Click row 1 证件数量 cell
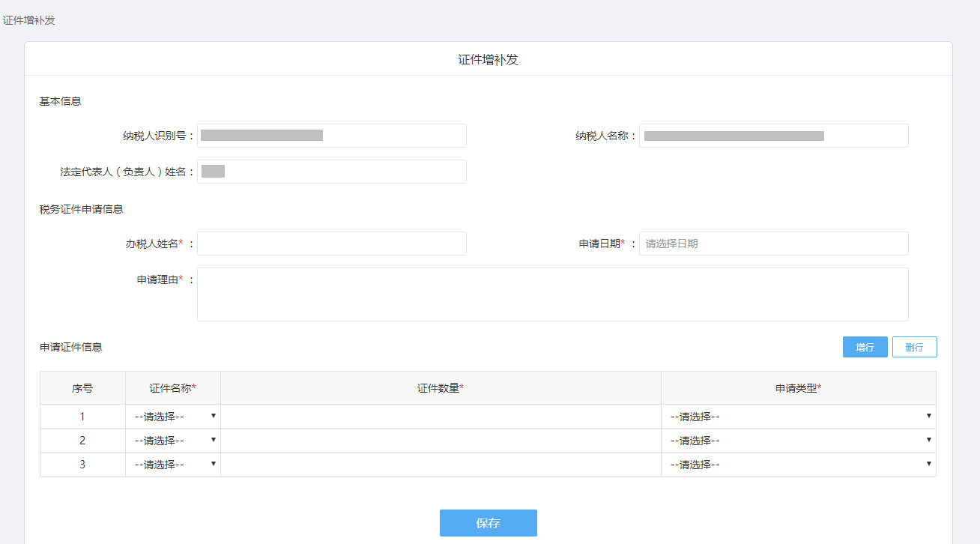This screenshot has height=544, width=980. [441, 417]
